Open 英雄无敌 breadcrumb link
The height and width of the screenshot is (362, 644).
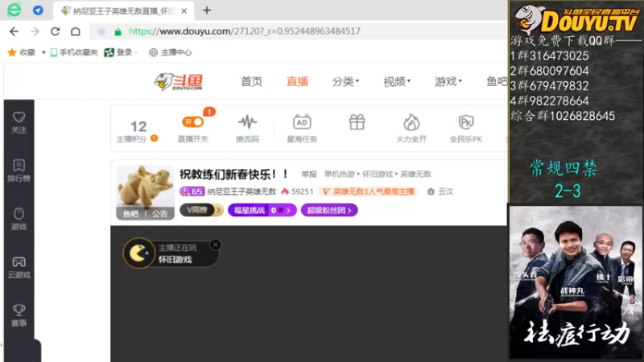pyautogui.click(x=415, y=174)
